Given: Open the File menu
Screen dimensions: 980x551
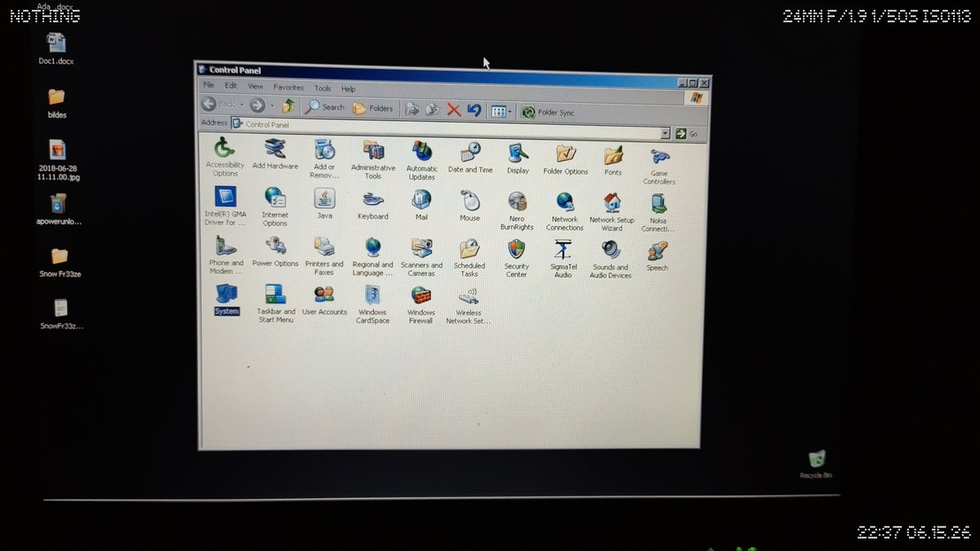Looking at the screenshot, I should click(x=208, y=85).
